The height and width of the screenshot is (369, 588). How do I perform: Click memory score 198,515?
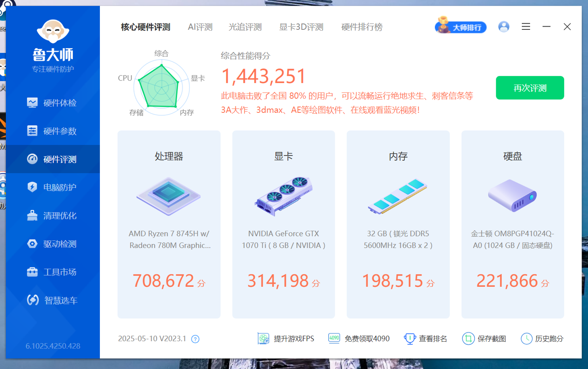393,281
